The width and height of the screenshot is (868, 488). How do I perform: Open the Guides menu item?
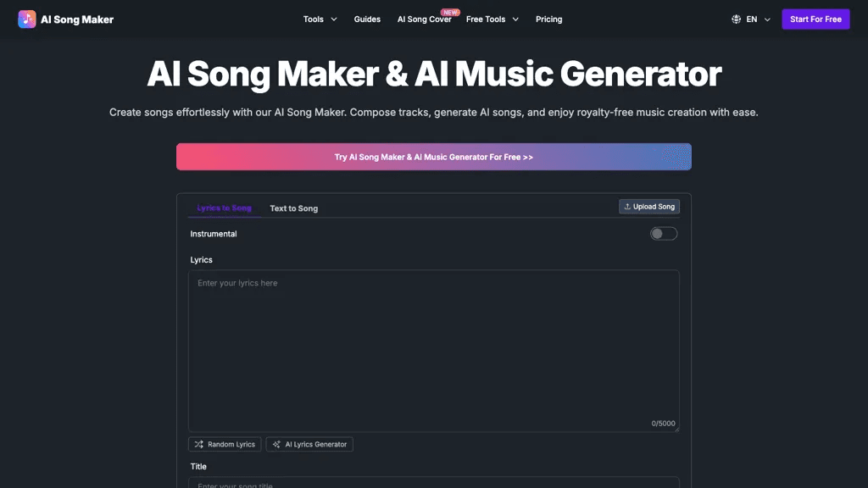367,19
